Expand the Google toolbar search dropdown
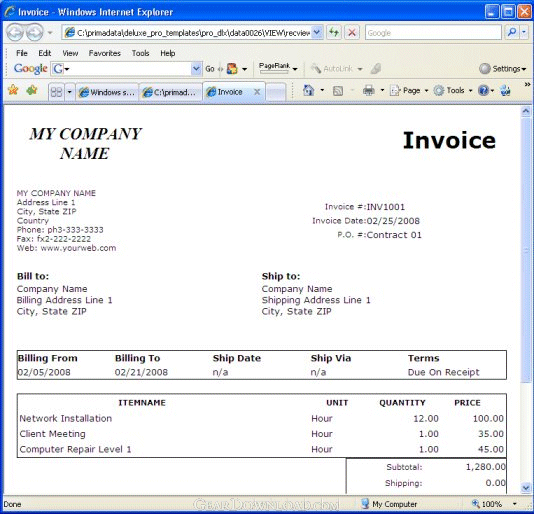 point(196,69)
